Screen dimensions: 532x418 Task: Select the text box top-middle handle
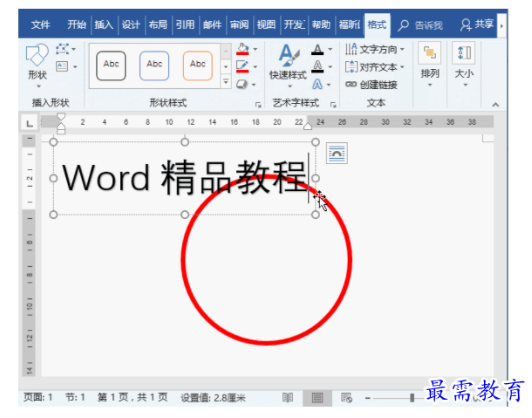[x=185, y=142]
